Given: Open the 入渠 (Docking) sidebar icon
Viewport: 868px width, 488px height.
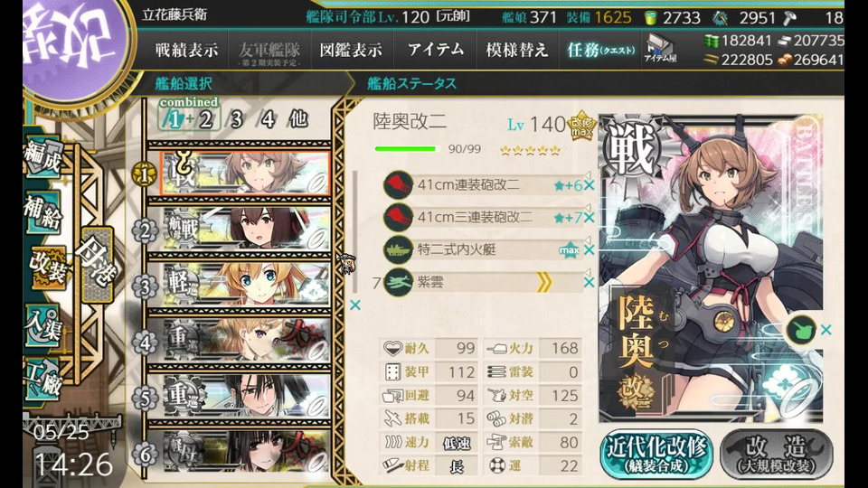Looking at the screenshot, I should click(43, 324).
